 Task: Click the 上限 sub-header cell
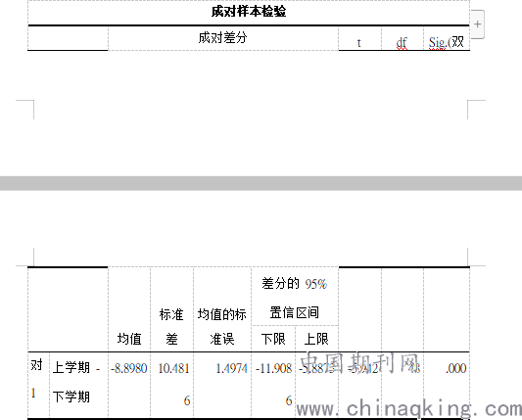click(x=316, y=339)
